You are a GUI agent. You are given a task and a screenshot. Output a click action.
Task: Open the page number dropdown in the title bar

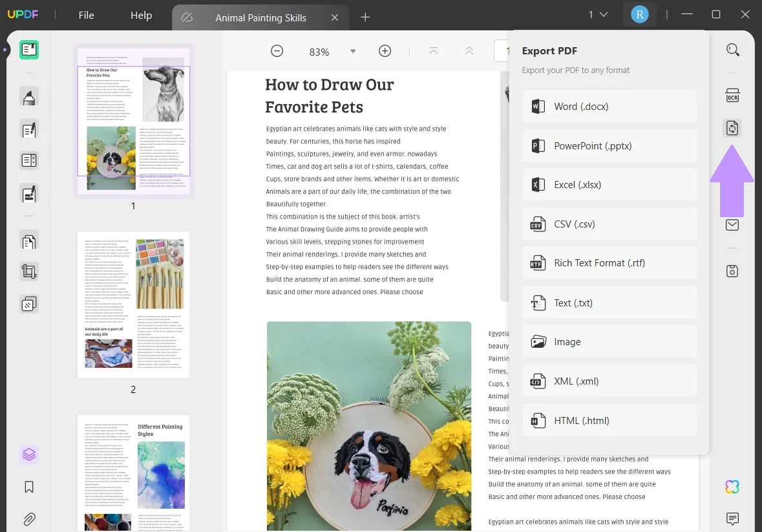[x=598, y=13]
